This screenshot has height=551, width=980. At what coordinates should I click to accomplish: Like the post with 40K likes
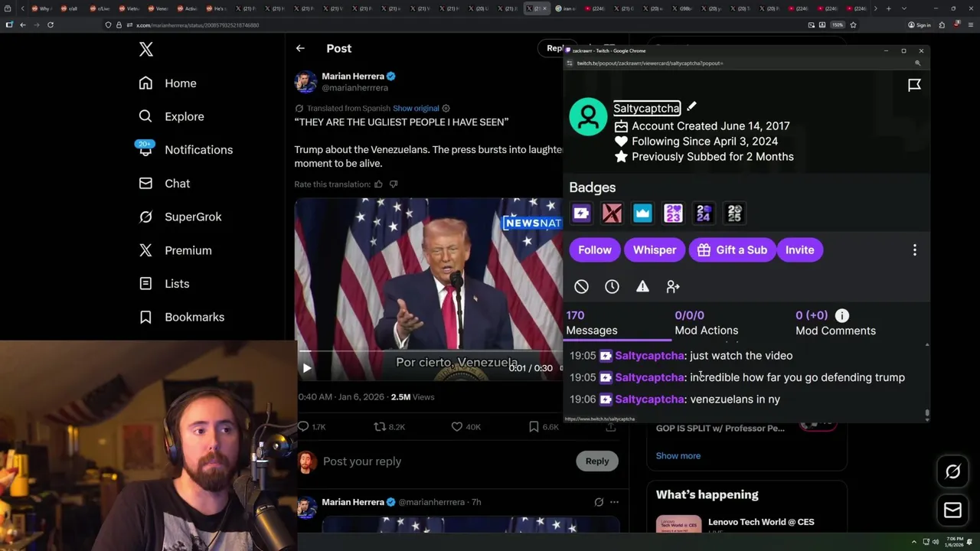point(465,427)
